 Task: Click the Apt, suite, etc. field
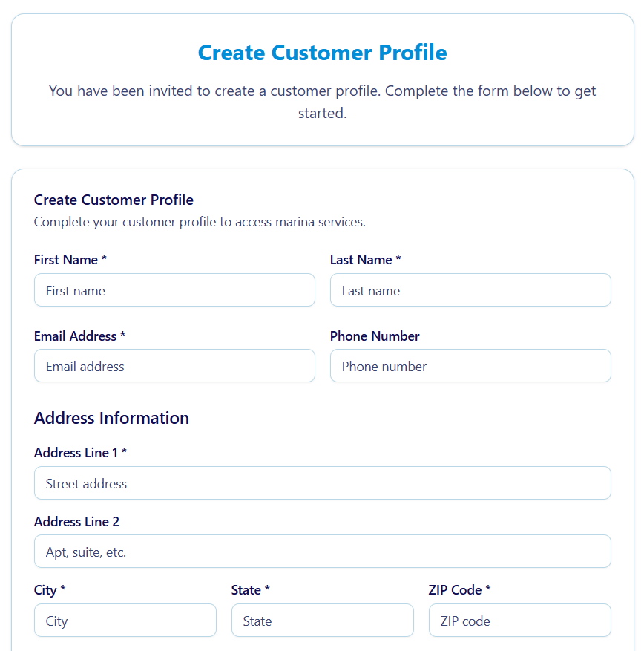[322, 552]
